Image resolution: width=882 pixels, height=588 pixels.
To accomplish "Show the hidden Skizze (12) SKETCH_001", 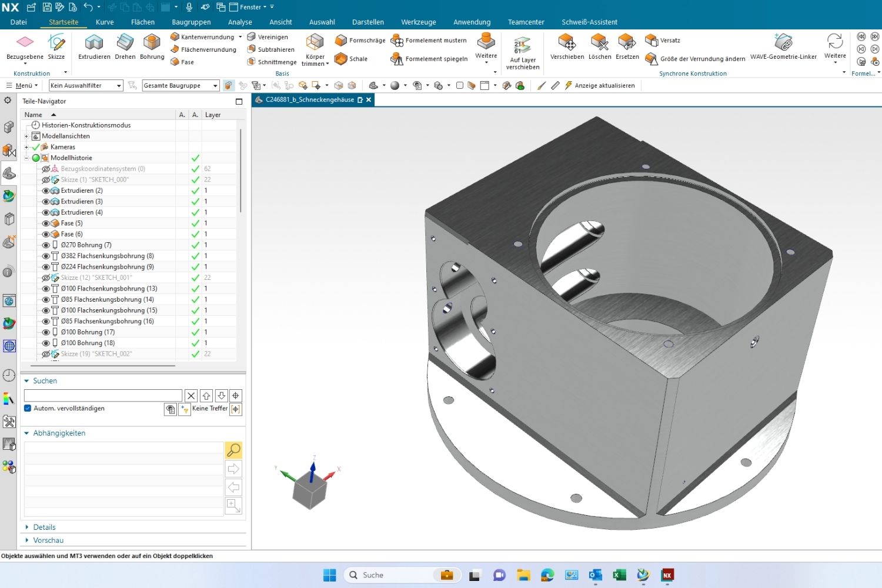I will 46,278.
